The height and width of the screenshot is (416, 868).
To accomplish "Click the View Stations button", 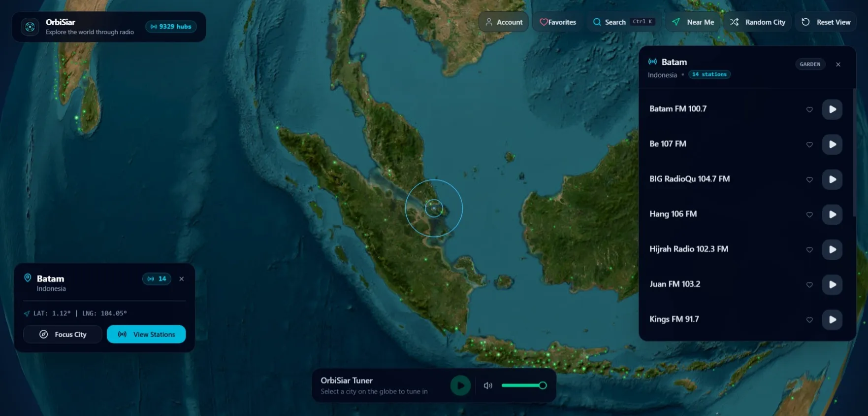I will 146,334.
